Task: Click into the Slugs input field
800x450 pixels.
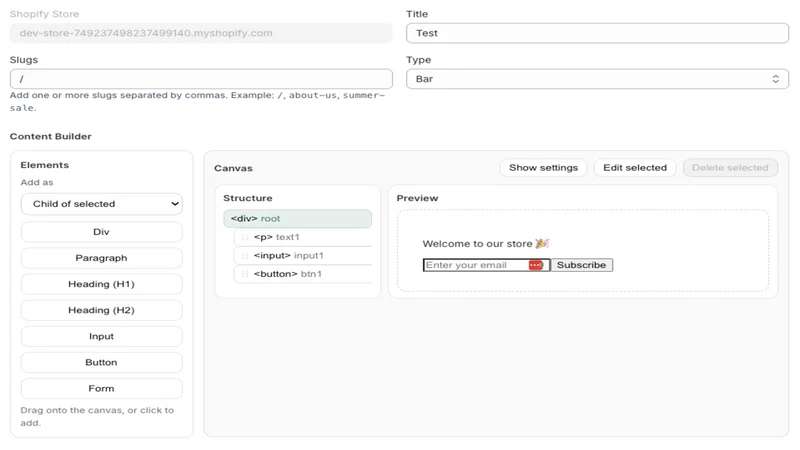Action: [x=201, y=79]
